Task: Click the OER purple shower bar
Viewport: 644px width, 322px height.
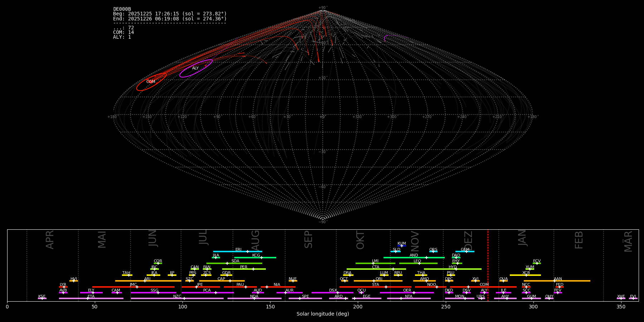Action: [x=407, y=293]
